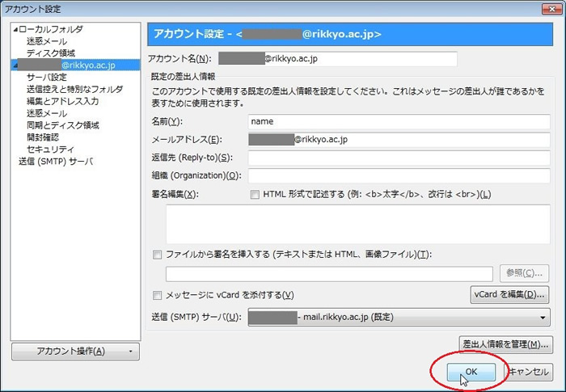The height and width of the screenshot is (392, 566).
Task: Click the 返信先 (Reply-to) input field
Action: click(399, 158)
